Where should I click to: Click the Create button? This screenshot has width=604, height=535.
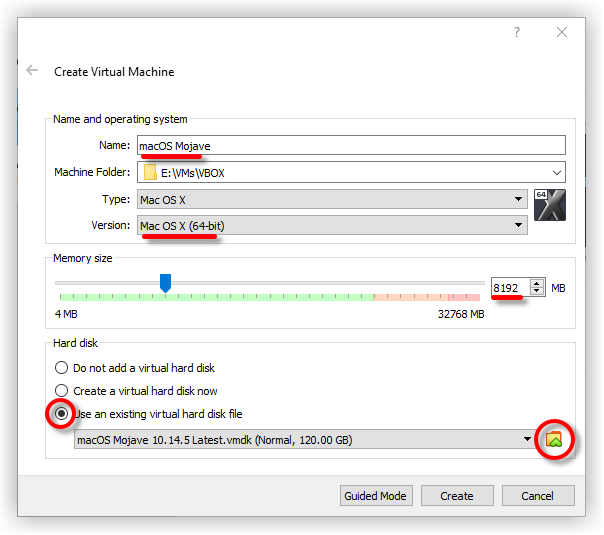[x=456, y=496]
